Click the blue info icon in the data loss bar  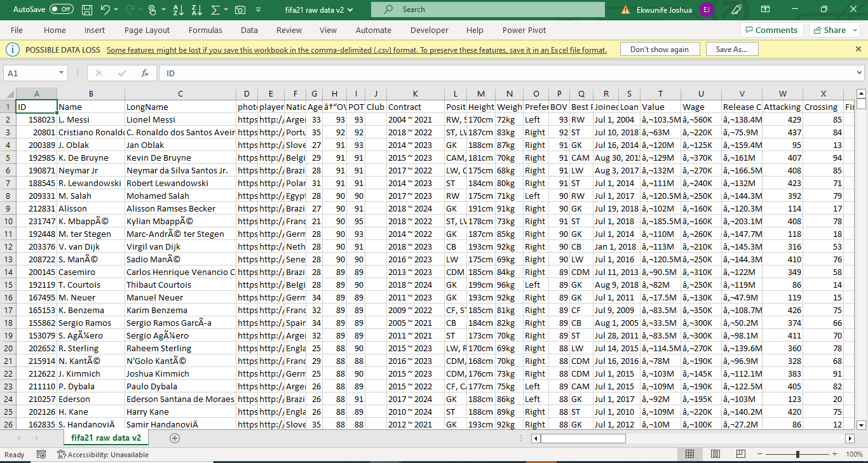coord(13,50)
